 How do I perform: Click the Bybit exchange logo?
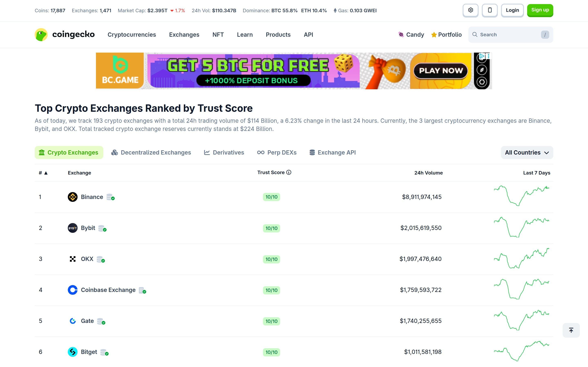(x=72, y=228)
